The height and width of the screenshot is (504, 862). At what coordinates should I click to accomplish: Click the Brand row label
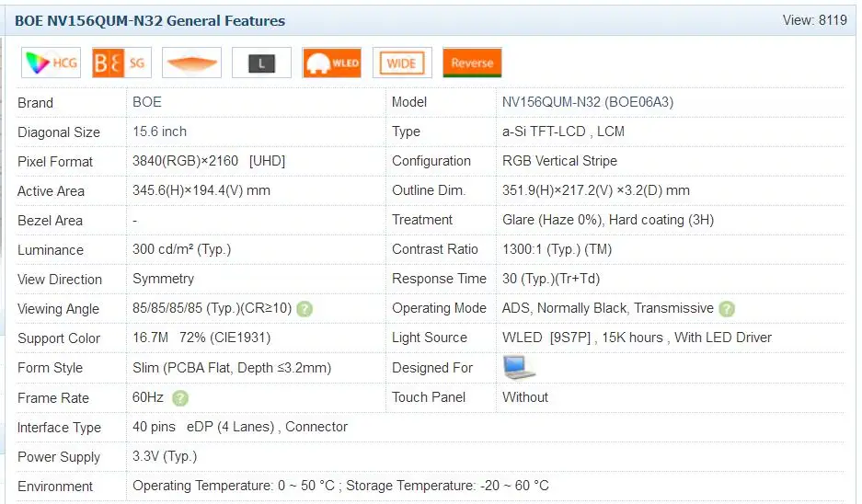(35, 103)
